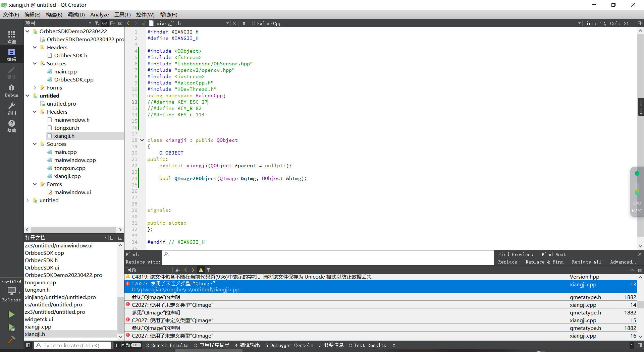Screen dimensions: 644x352
Task: Switch to 编译输出 output tab
Action: coord(247,345)
